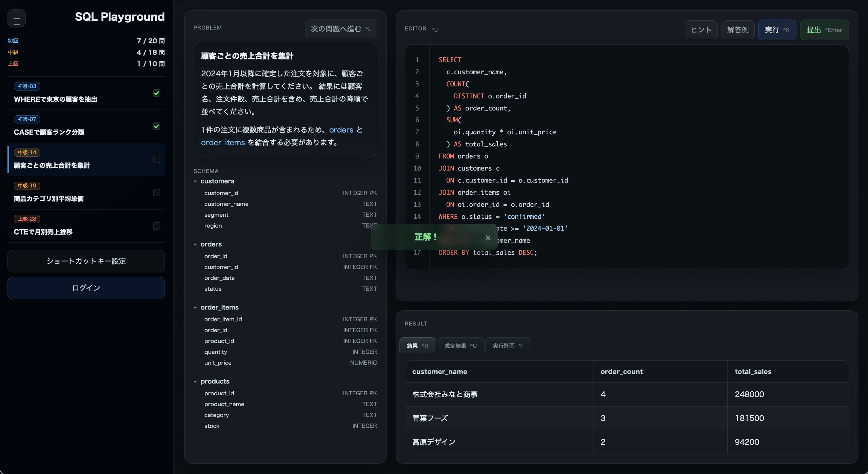Click the order_items hyperlink
868x474 pixels.
[223, 143]
